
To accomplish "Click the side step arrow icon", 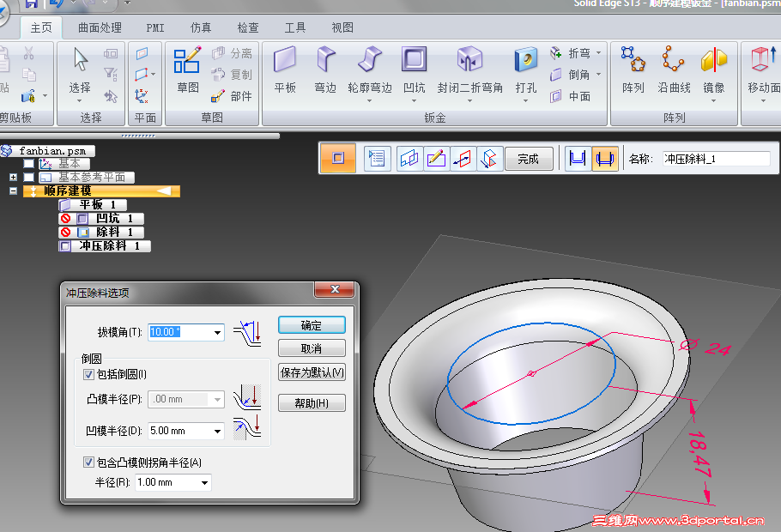I will click(x=463, y=159).
